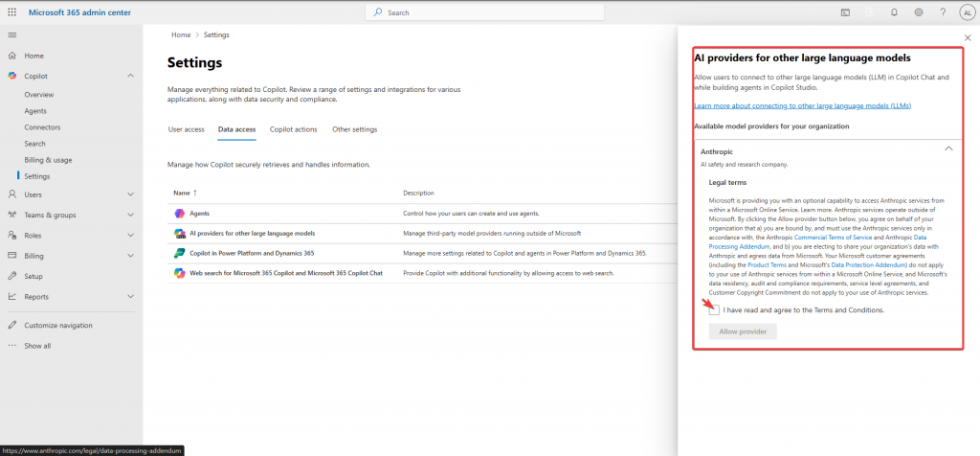Select the Data access tab
Image resolution: width=980 pixels, height=456 pixels.
[237, 129]
